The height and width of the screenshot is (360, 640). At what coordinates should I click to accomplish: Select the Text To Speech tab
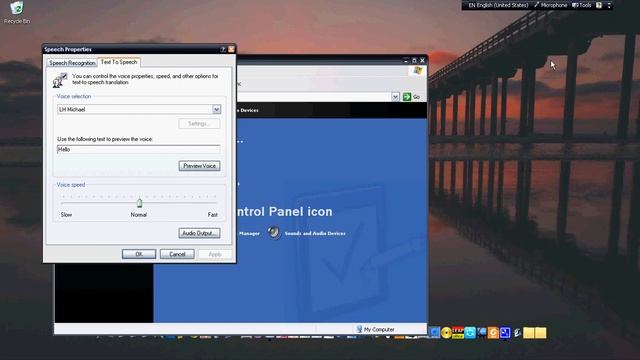(x=119, y=62)
